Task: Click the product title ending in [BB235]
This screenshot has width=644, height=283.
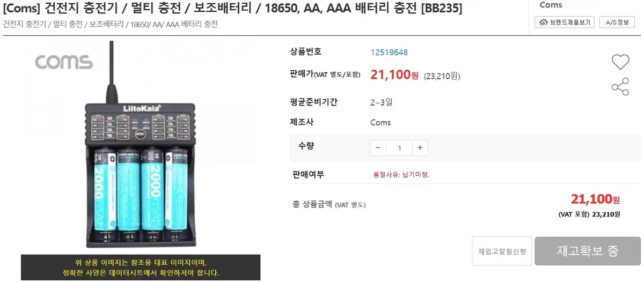Action: coord(232,8)
